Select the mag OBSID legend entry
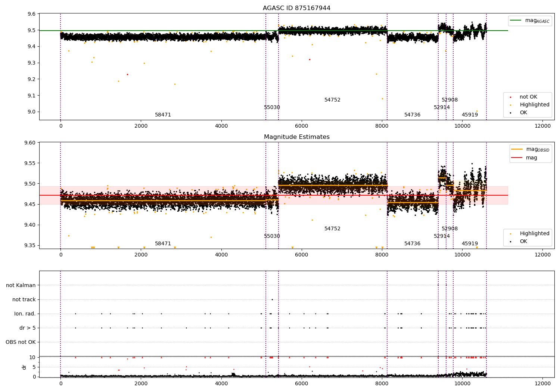Screen dimensions: 560x392 point(531,149)
